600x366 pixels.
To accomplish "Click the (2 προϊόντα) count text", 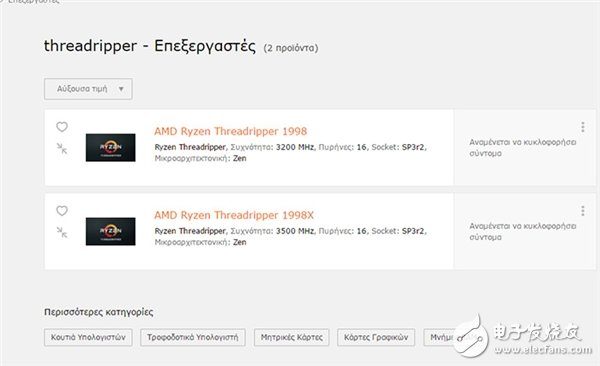I will [x=291, y=48].
